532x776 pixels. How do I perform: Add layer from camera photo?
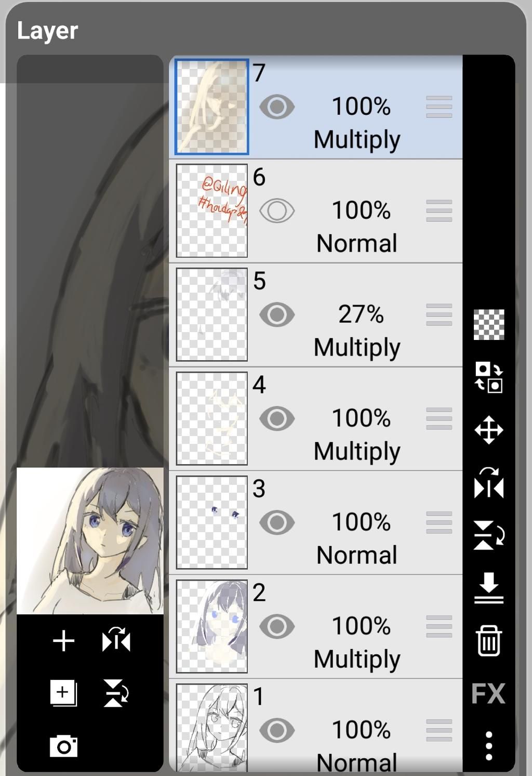click(63, 746)
